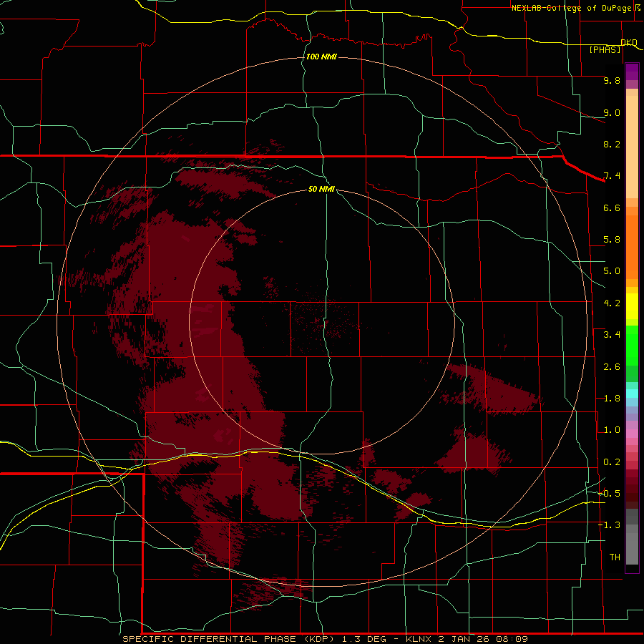Screen dimensions: 644x644
Task: Click the 3.4 scale label
Action: [612, 335]
